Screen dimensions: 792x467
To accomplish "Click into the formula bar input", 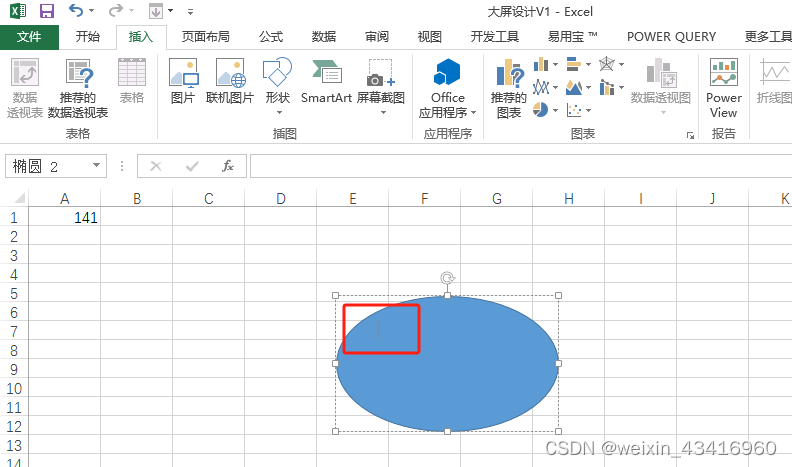I will 521,166.
